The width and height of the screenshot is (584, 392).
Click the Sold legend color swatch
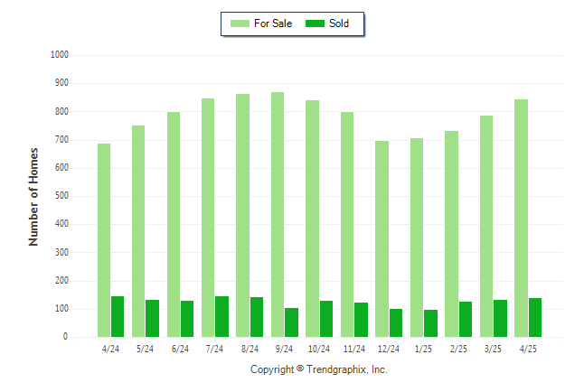[315, 23]
